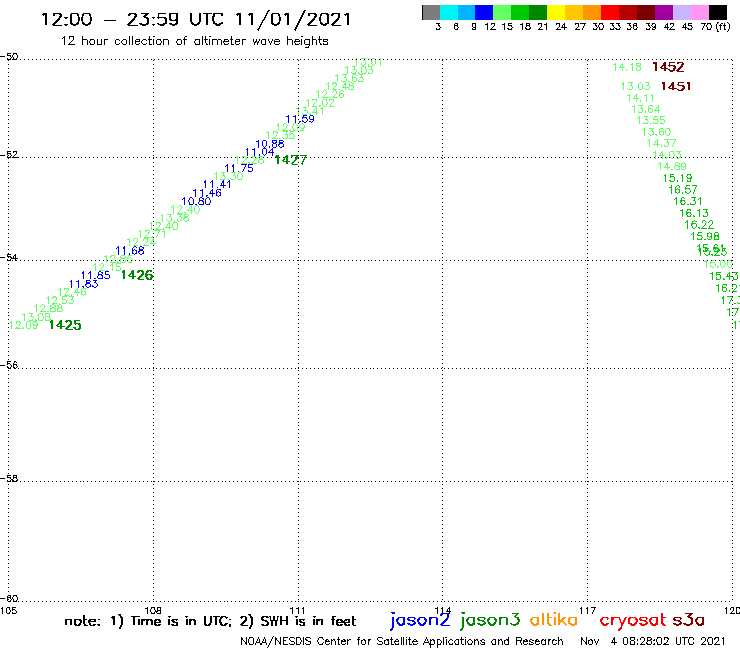
Task: Select the time label '1427'
Action: [x=290, y=160]
